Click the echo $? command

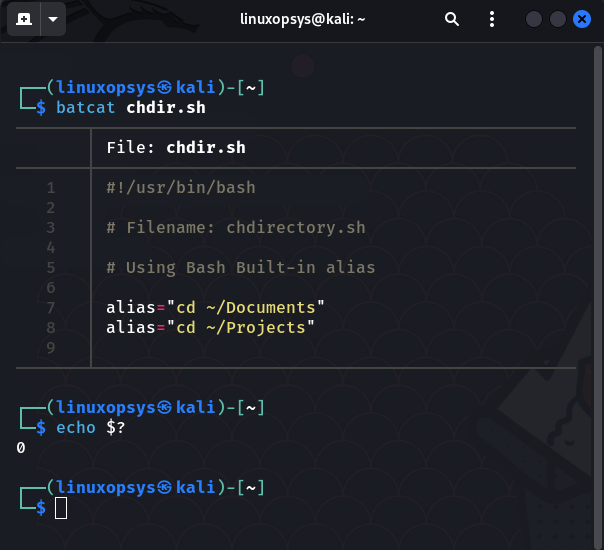pyautogui.click(x=91, y=428)
